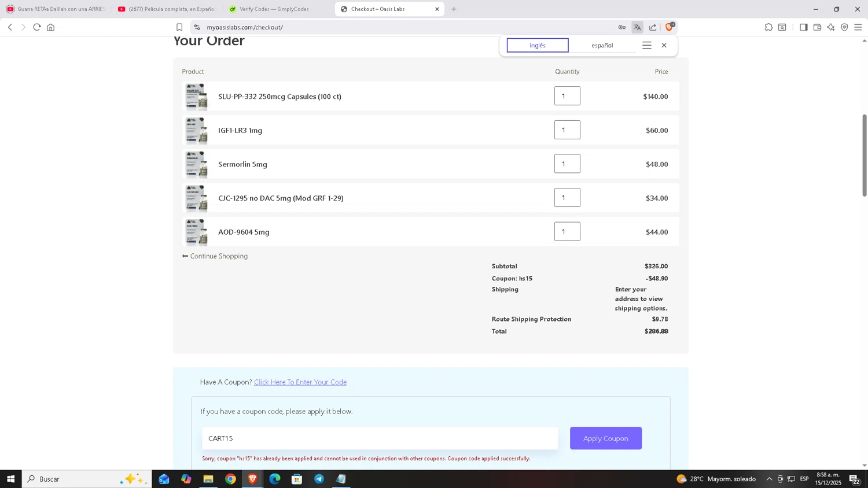Click the Apply Coupon button

tap(606, 438)
